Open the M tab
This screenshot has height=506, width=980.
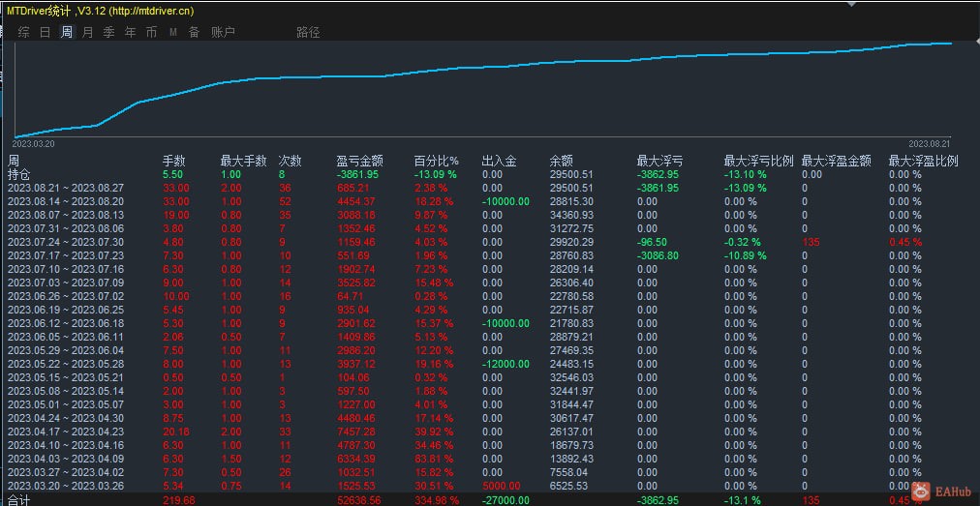point(173,33)
